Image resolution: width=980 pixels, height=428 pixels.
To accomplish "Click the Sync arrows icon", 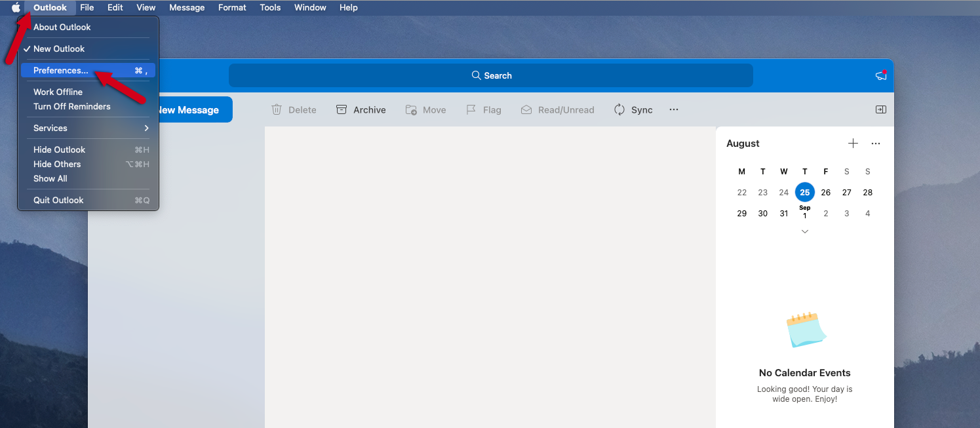I will tap(619, 109).
